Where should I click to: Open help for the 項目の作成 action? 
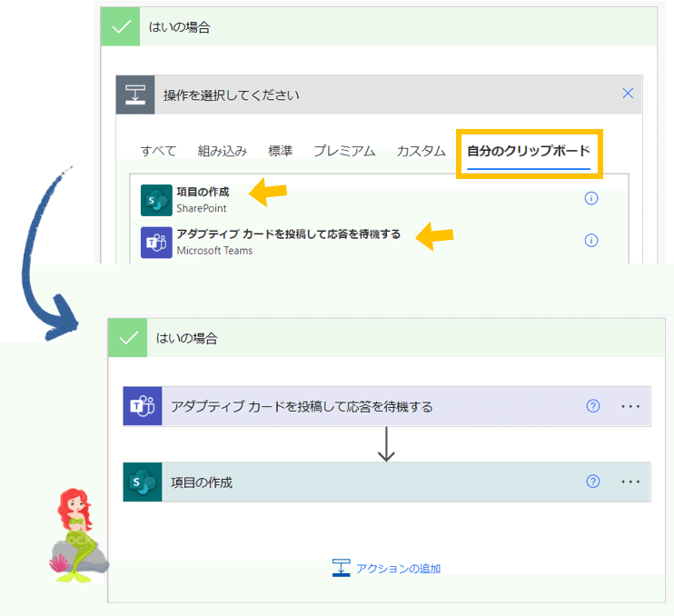click(x=593, y=481)
